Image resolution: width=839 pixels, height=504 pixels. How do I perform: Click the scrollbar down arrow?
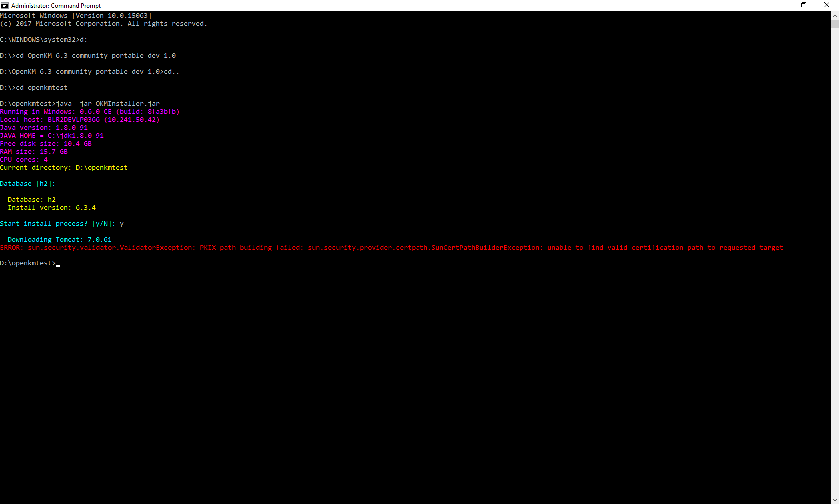tap(835, 500)
